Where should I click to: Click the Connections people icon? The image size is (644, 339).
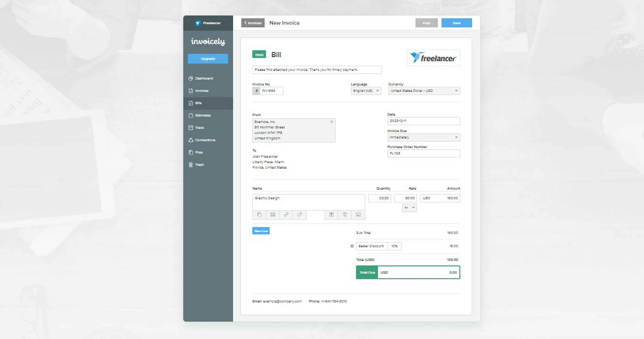191,140
